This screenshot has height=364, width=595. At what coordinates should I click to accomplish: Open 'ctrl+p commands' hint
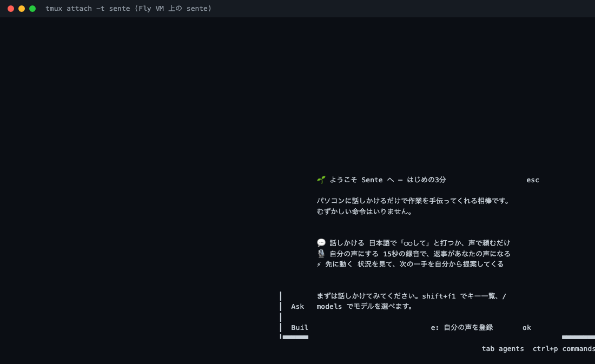pos(564,348)
